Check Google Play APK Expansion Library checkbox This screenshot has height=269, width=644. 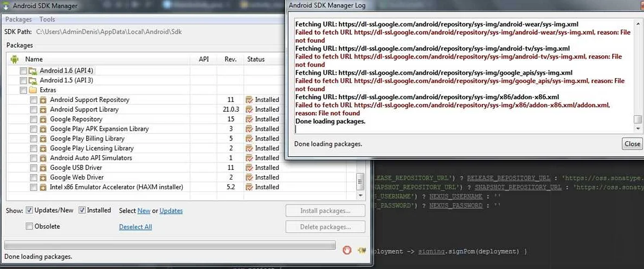click(x=34, y=129)
